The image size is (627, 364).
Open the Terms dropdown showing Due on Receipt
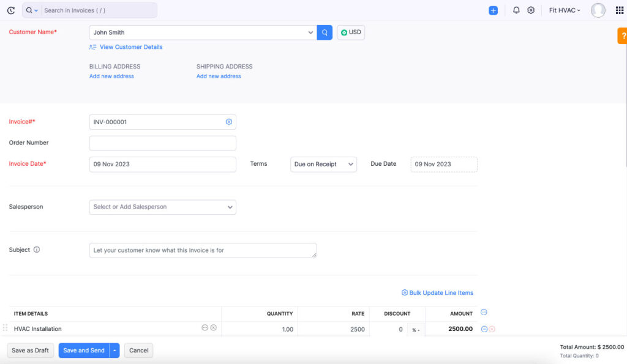[323, 164]
